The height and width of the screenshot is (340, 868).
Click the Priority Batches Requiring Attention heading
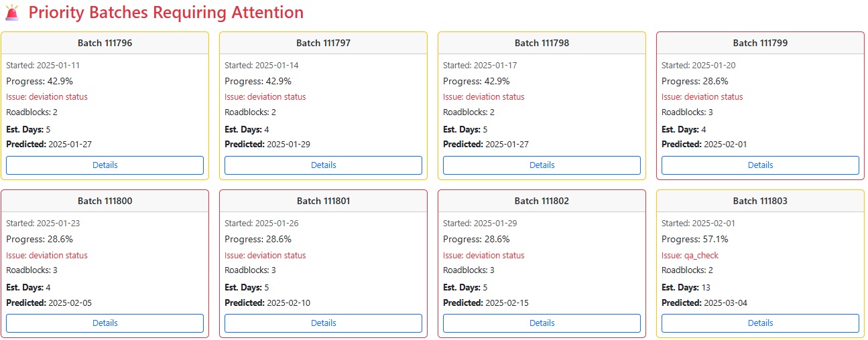[x=166, y=12]
